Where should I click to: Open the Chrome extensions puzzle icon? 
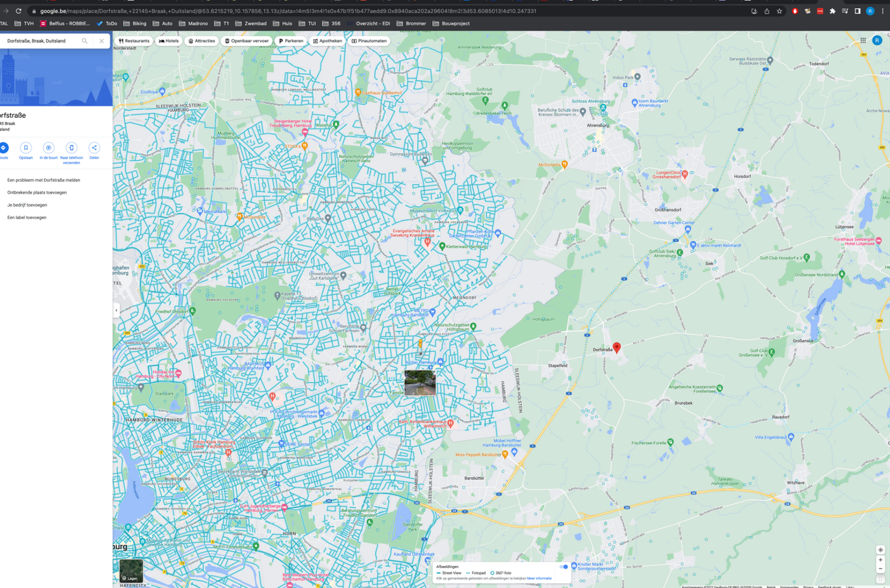coord(832,11)
